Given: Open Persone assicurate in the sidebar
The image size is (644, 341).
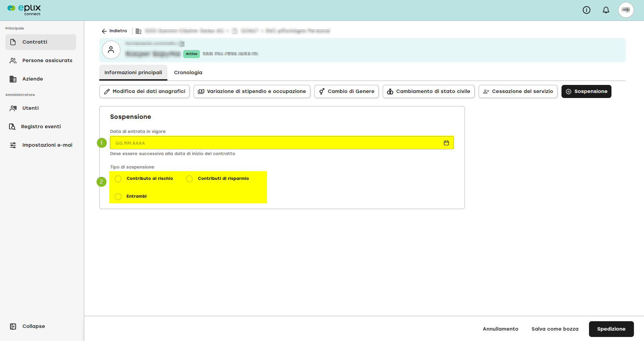Looking at the screenshot, I should (41, 60).
